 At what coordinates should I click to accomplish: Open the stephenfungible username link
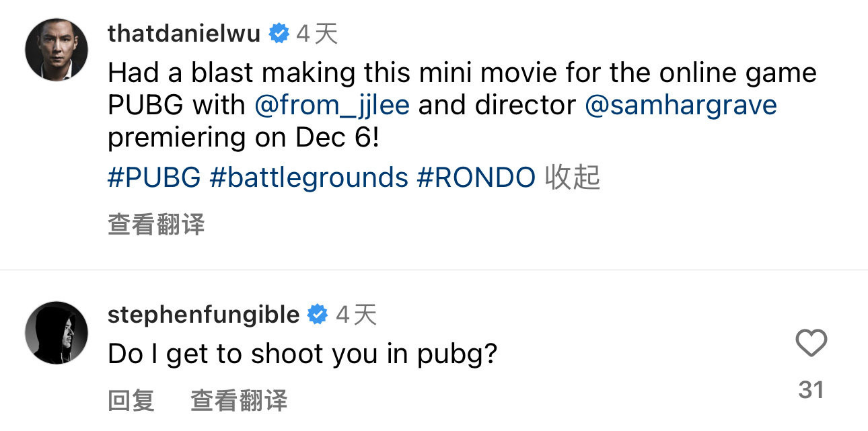[x=203, y=314]
